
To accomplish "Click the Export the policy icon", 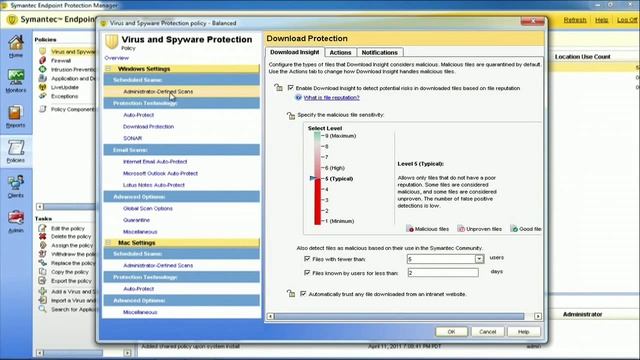I will pyautogui.click(x=42, y=280).
